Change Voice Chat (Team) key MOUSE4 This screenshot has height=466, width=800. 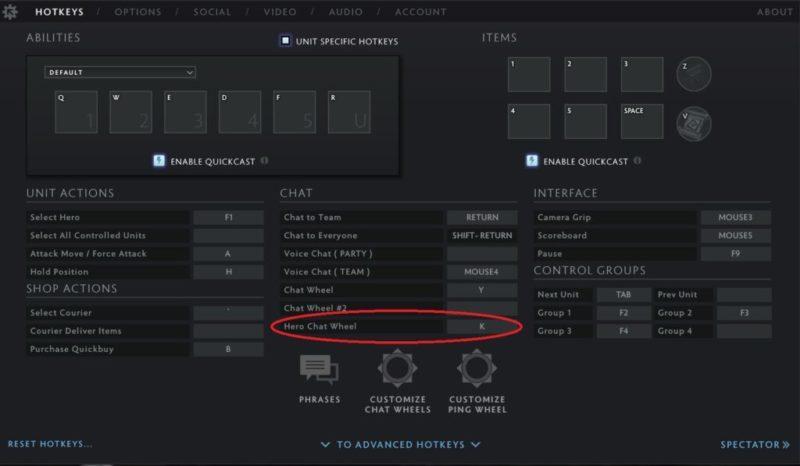pos(482,272)
